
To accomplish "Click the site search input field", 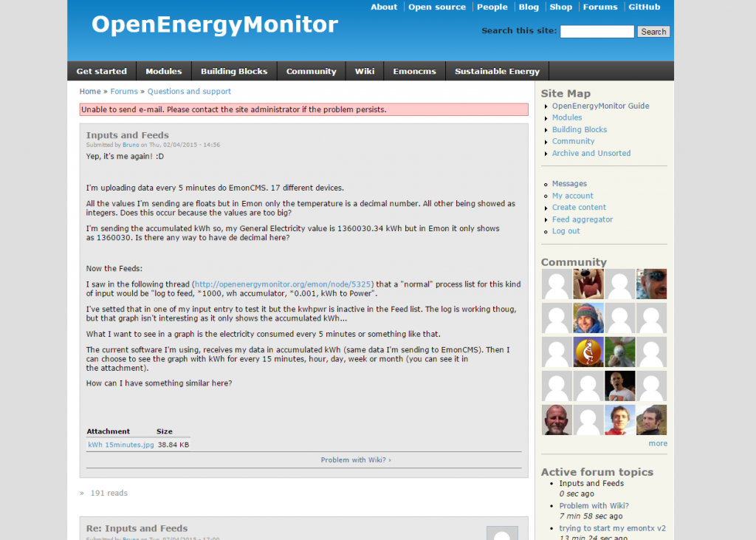I will click(x=597, y=31).
